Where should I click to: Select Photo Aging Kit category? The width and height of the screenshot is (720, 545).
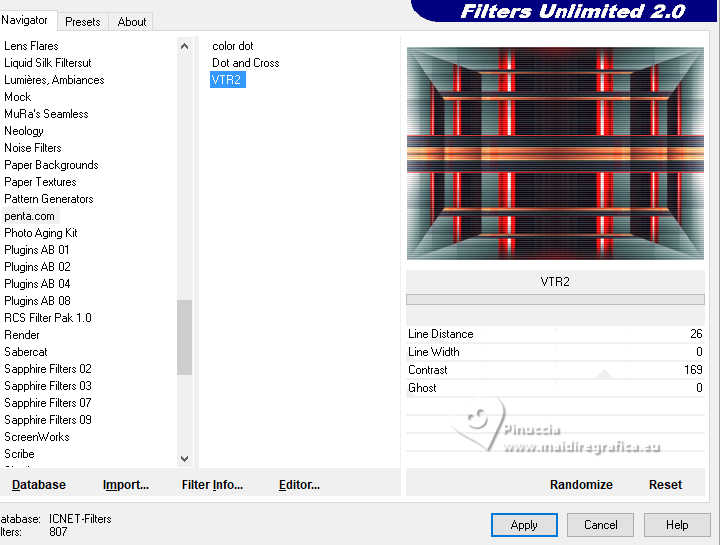(41, 233)
